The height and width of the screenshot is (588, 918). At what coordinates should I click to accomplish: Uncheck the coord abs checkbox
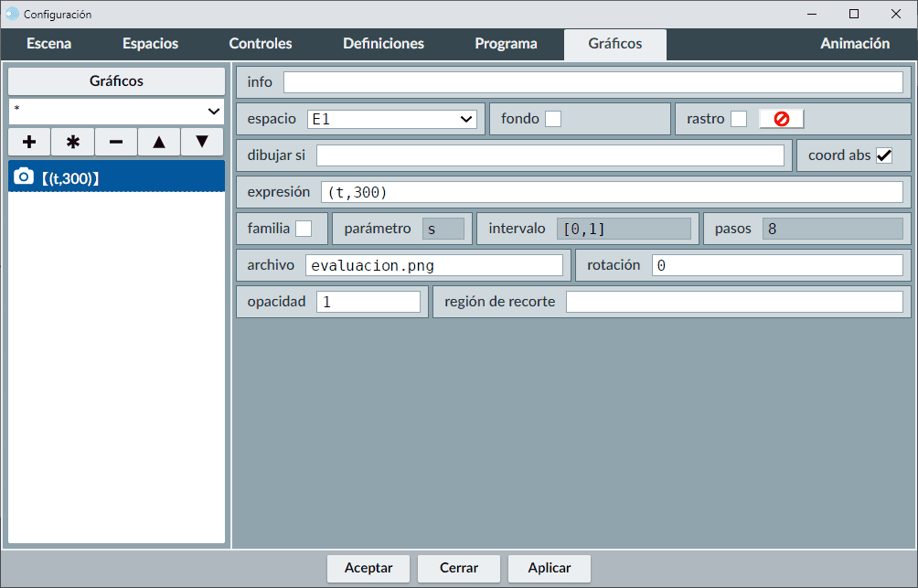pyautogui.click(x=884, y=155)
